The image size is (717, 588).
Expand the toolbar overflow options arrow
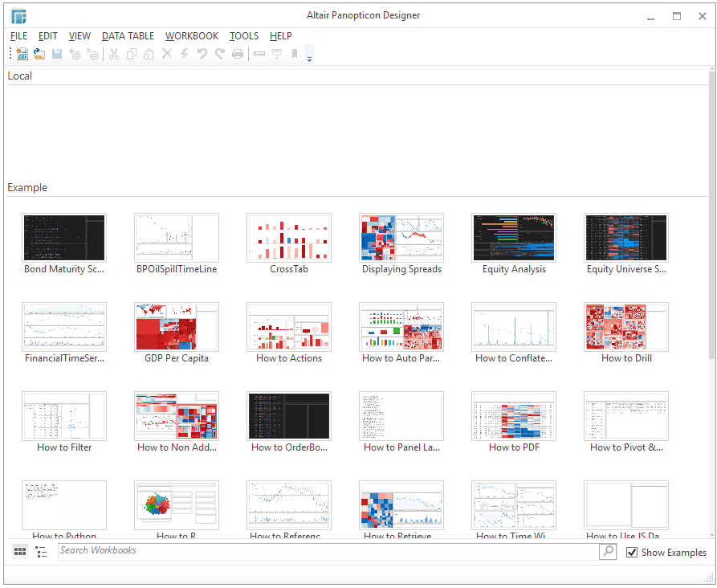(310, 55)
